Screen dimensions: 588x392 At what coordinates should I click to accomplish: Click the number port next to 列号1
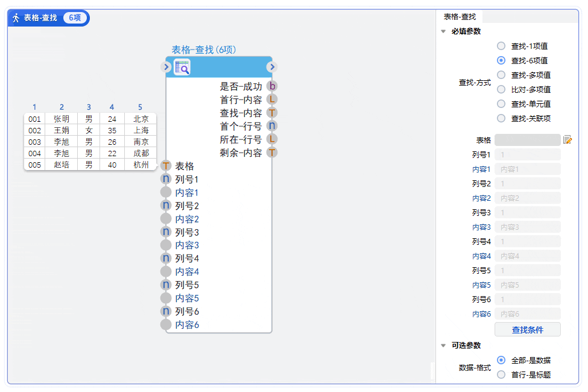click(x=166, y=179)
